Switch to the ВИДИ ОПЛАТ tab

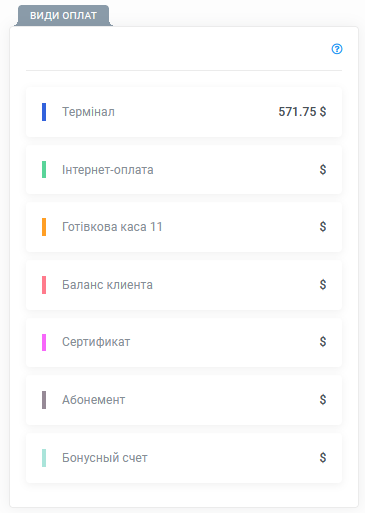63,16
